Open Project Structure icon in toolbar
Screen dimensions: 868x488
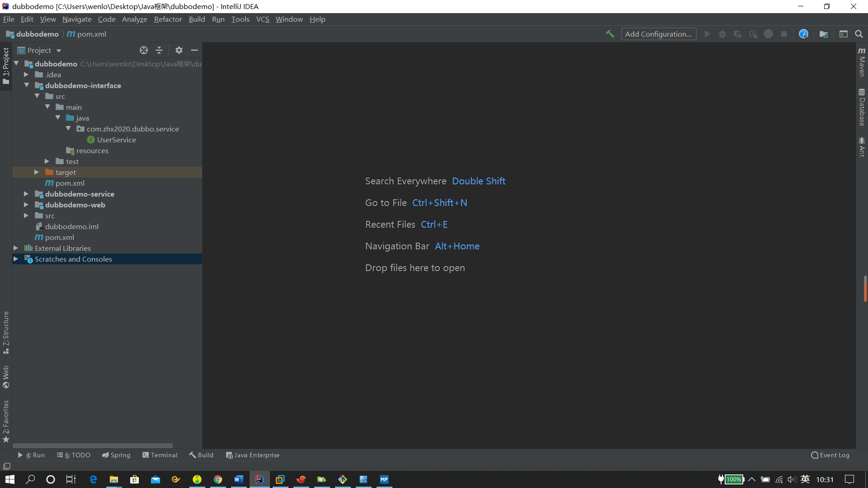click(x=824, y=34)
